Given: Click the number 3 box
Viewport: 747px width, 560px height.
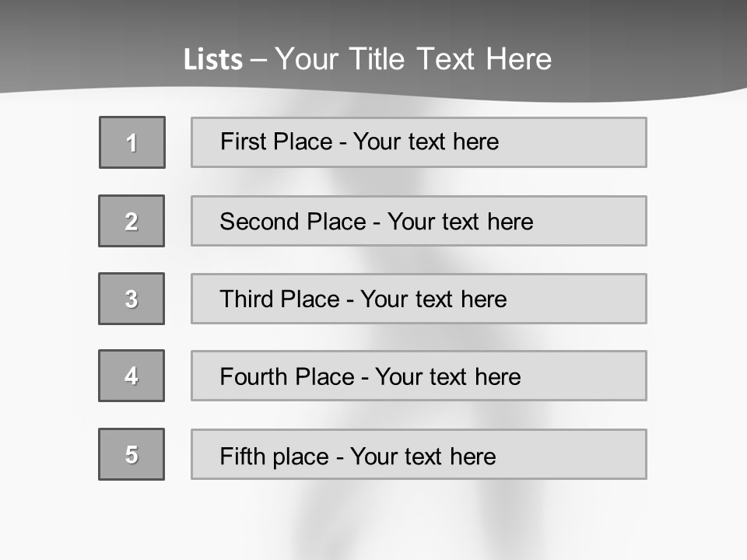Looking at the screenshot, I should pyautogui.click(x=132, y=299).
